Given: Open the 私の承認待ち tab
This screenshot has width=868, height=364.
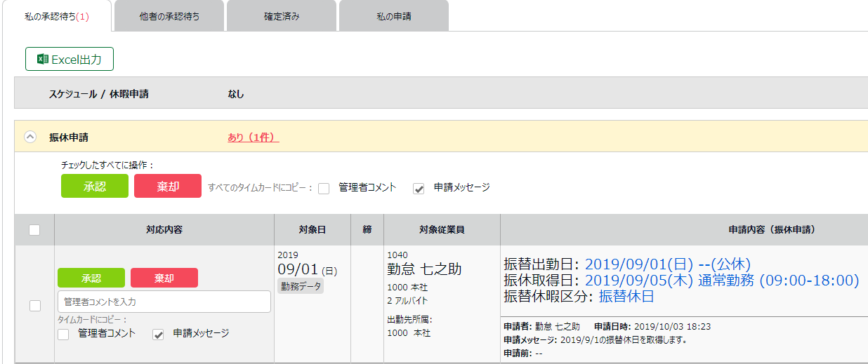Looking at the screenshot, I should [x=57, y=16].
